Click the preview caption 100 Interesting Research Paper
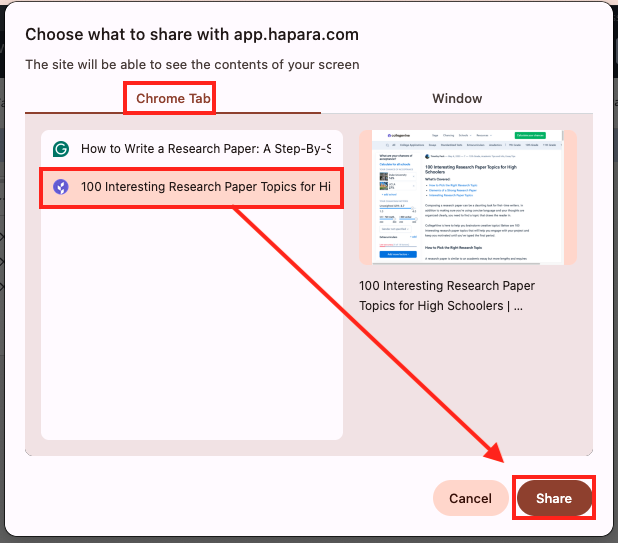 [447, 296]
